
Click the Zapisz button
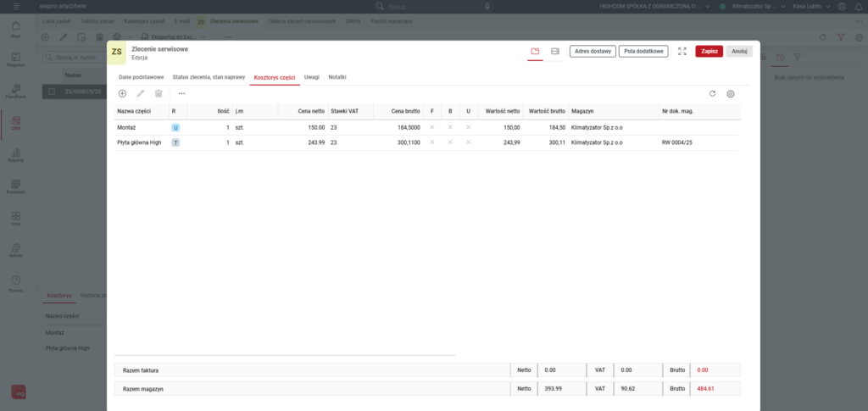(709, 51)
